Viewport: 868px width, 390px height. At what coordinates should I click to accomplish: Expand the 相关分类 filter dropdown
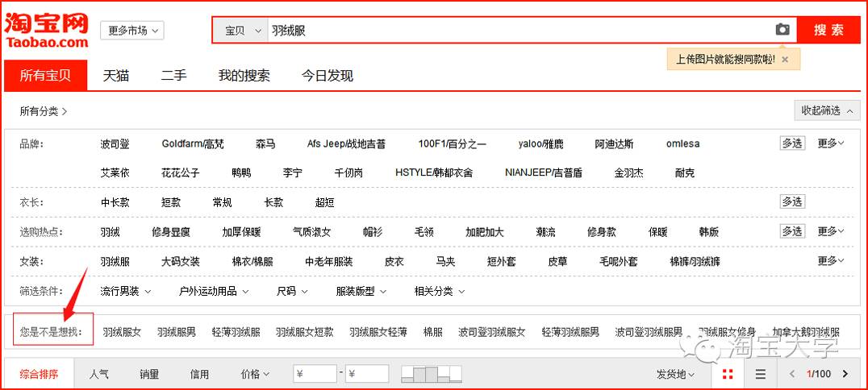(440, 291)
